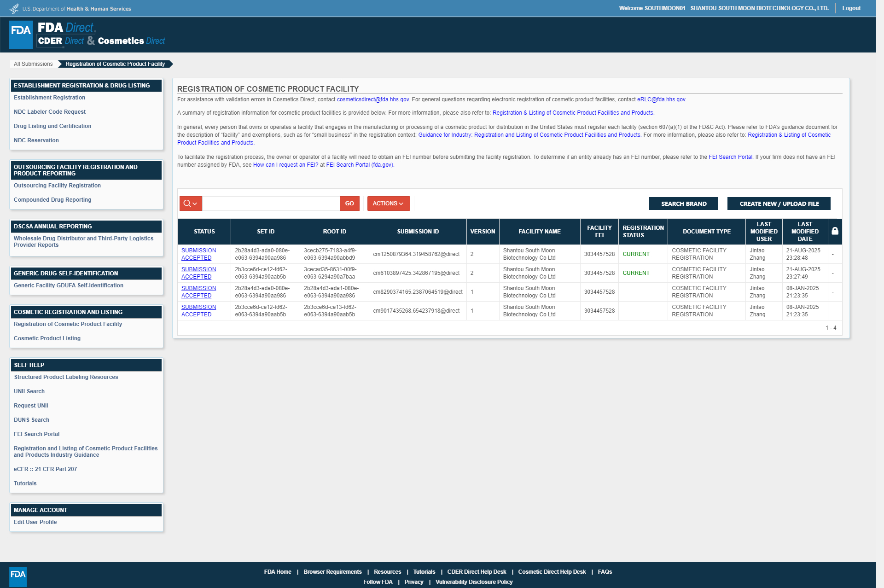Expand the ACTIONS dropdown menu
This screenshot has height=588, width=884.
pos(388,204)
